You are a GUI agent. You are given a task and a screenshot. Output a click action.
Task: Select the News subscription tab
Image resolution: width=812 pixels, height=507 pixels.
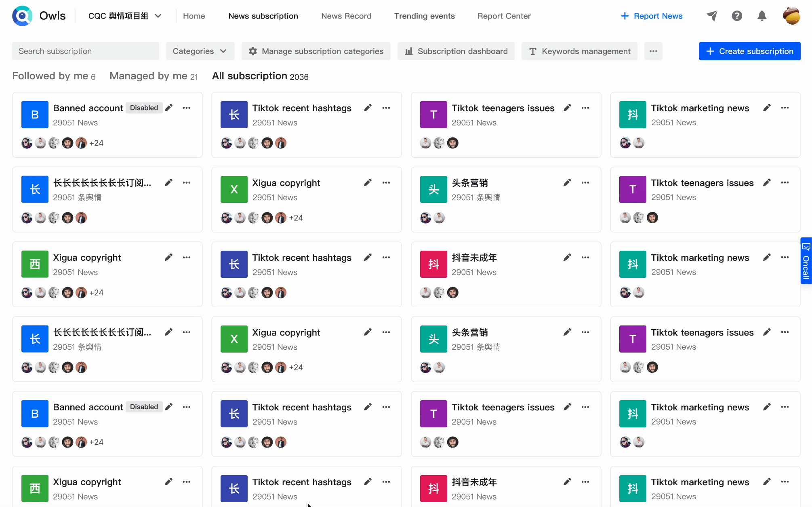(x=263, y=16)
